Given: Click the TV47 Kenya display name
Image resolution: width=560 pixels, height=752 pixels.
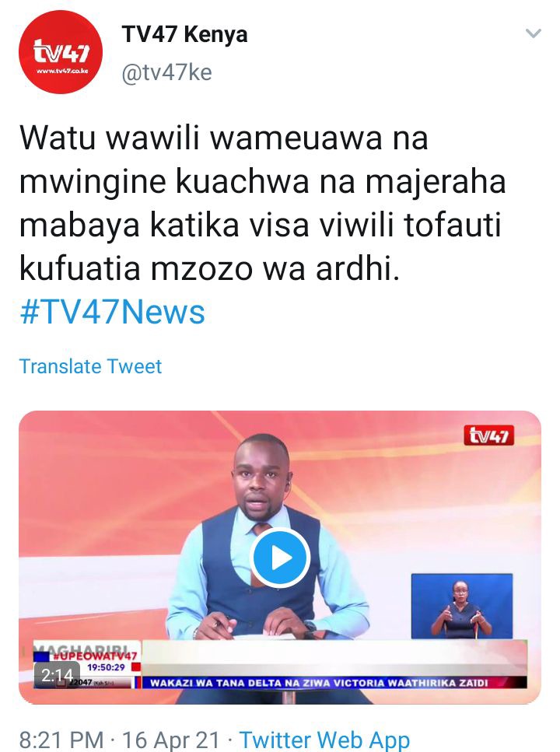Looking at the screenshot, I should point(185,34).
